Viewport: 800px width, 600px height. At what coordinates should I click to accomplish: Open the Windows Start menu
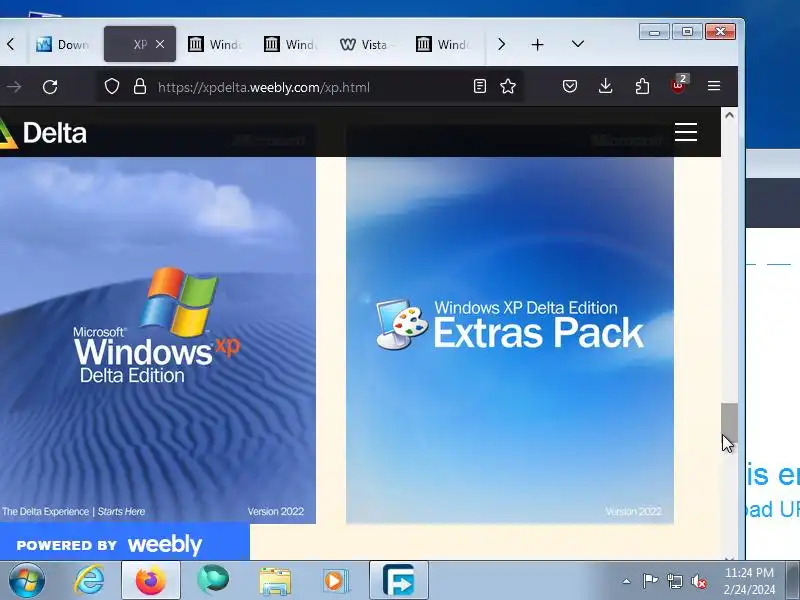[27, 581]
